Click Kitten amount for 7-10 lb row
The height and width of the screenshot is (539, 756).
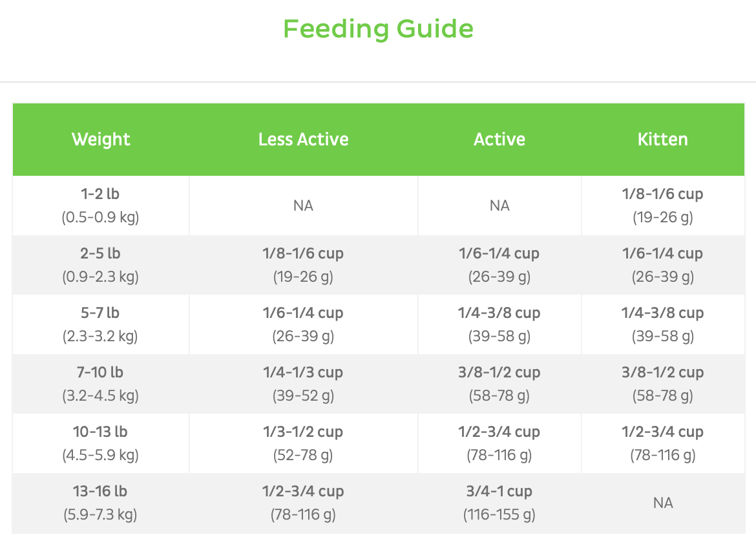tap(662, 384)
